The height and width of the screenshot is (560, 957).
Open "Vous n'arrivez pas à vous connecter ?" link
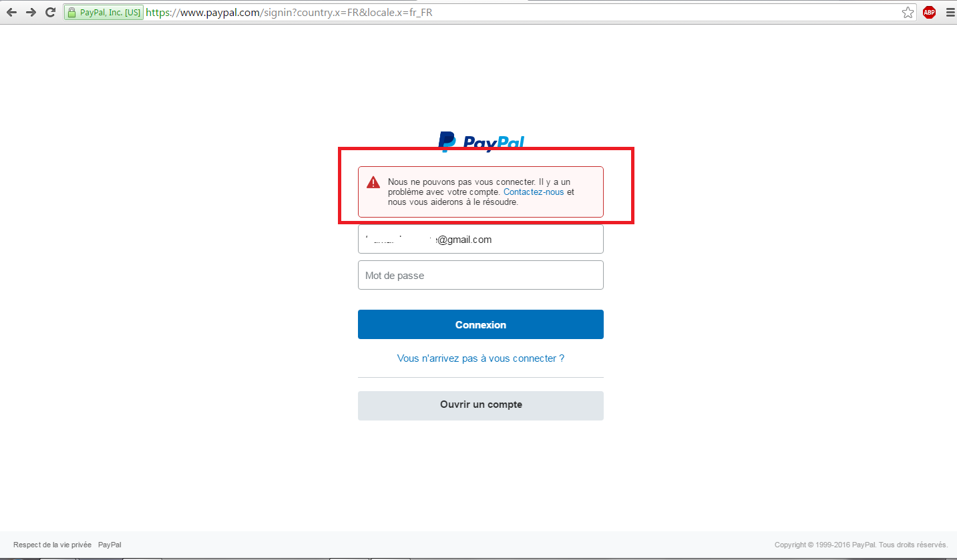click(481, 358)
